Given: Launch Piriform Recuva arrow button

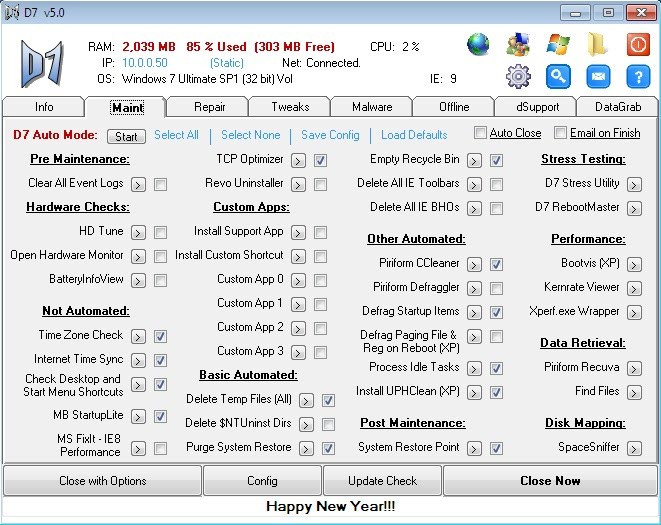Looking at the screenshot, I should pos(634,369).
